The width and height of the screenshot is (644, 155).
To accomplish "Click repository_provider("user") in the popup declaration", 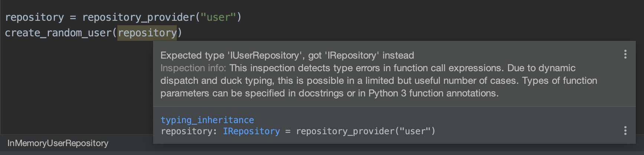I will point(365,131).
